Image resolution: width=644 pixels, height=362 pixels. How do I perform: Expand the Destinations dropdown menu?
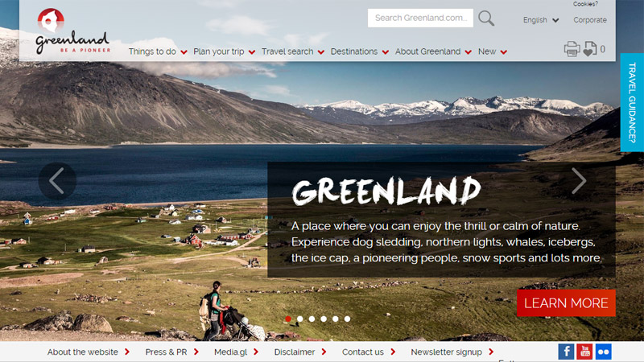pos(359,51)
